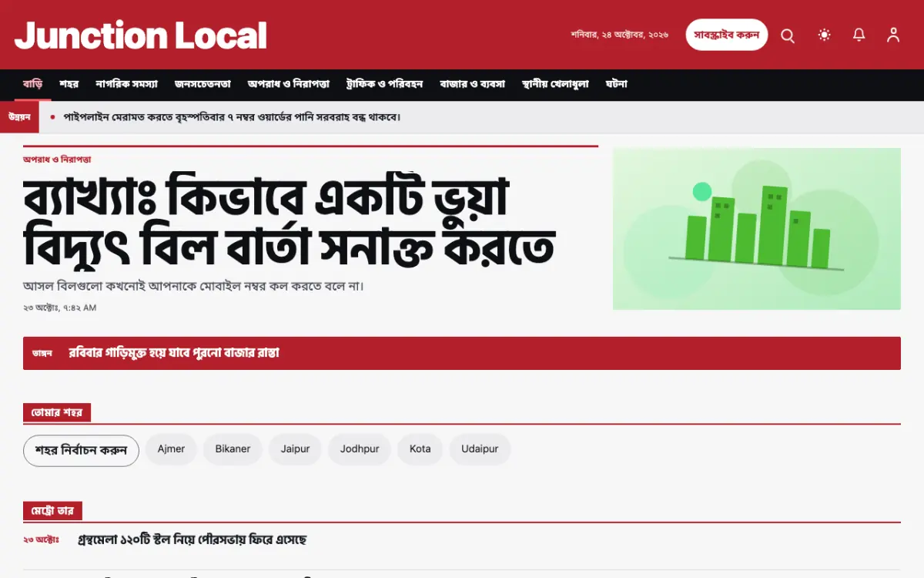The height and width of the screenshot is (578, 924).
Task: Open the user account icon
Action: [893, 35]
